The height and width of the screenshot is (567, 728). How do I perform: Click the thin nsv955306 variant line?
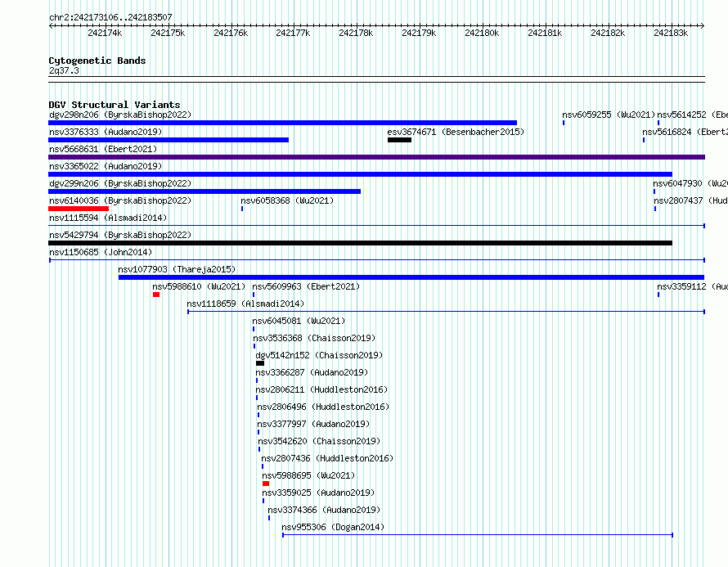(478, 535)
